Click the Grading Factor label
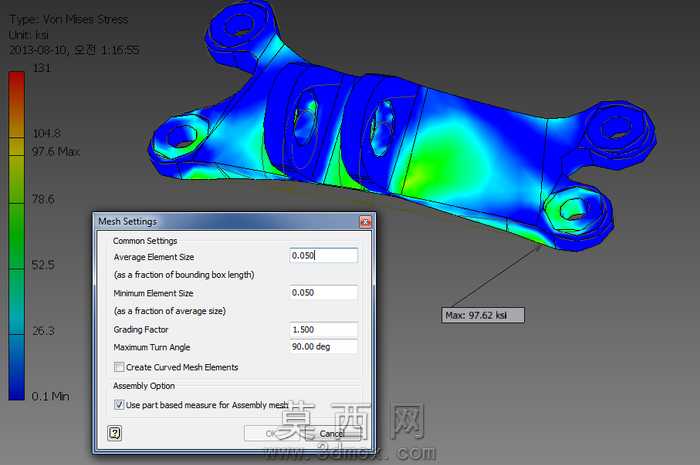This screenshot has height=465, width=700. 141,329
